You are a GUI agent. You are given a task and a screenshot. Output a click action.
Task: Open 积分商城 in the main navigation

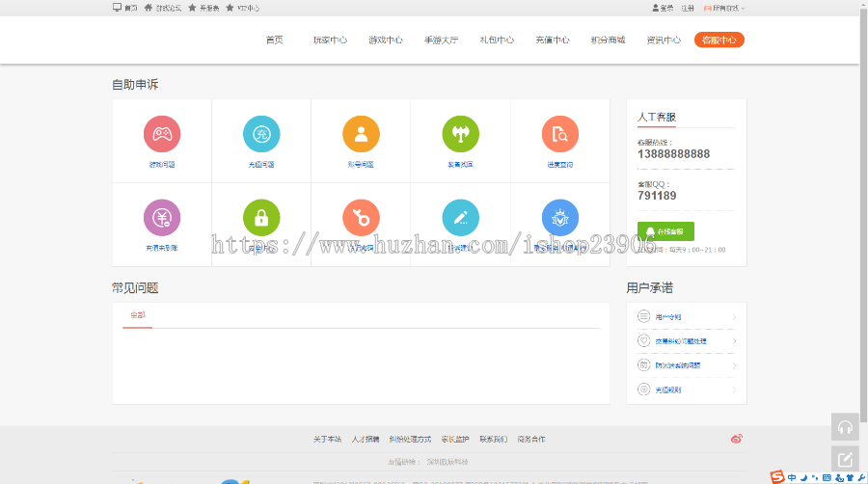coord(608,40)
